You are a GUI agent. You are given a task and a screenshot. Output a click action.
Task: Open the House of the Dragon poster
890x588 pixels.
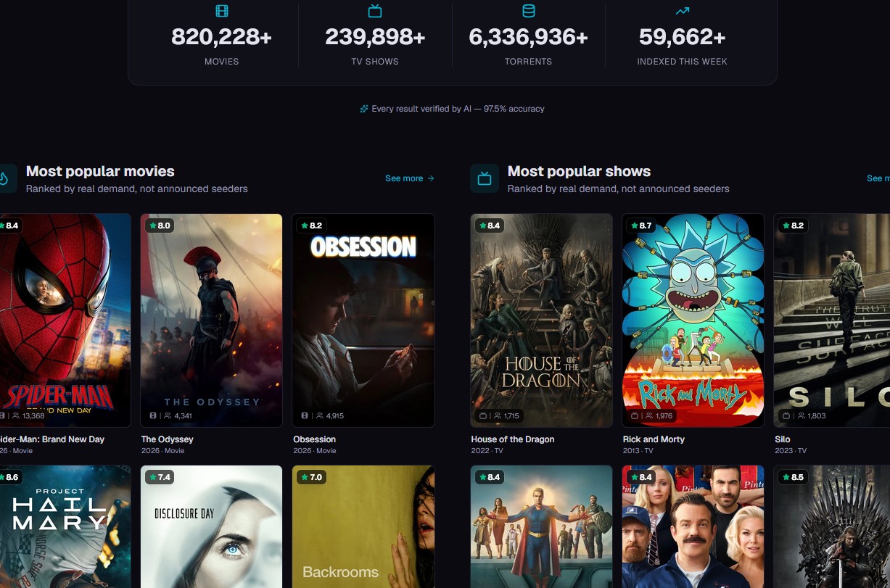(541, 320)
